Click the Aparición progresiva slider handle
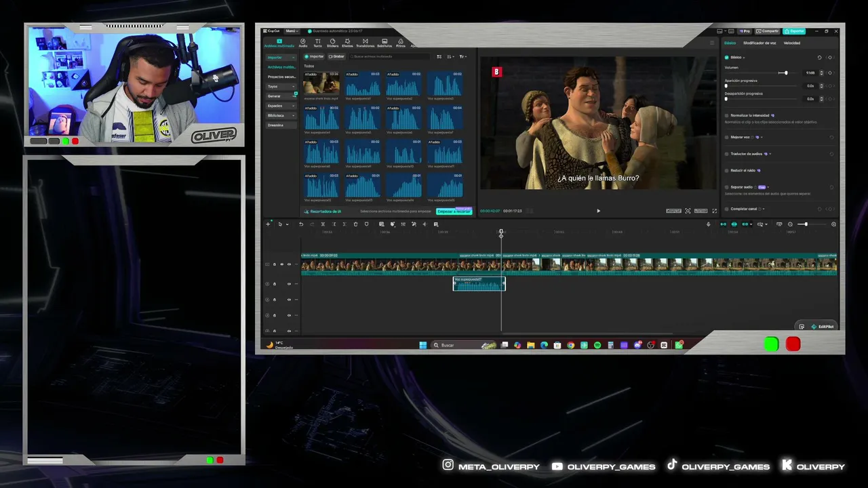The width and height of the screenshot is (868, 488). pyautogui.click(x=726, y=86)
